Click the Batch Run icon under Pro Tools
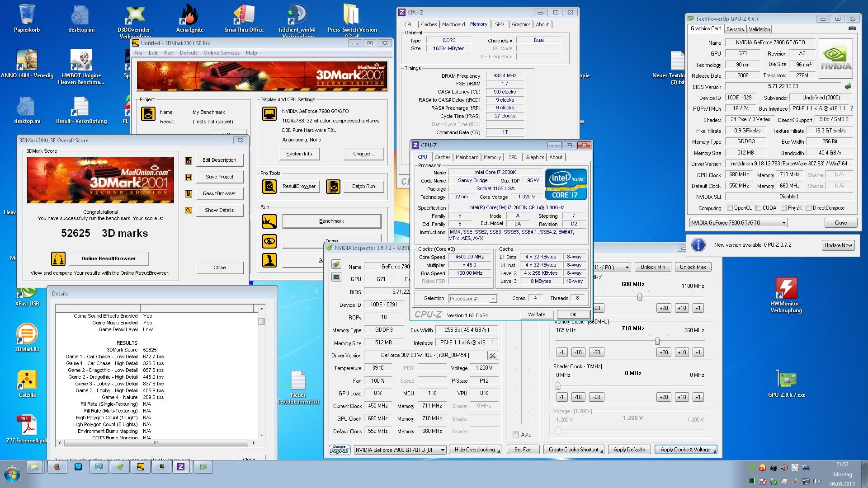868x488 pixels. point(333,186)
